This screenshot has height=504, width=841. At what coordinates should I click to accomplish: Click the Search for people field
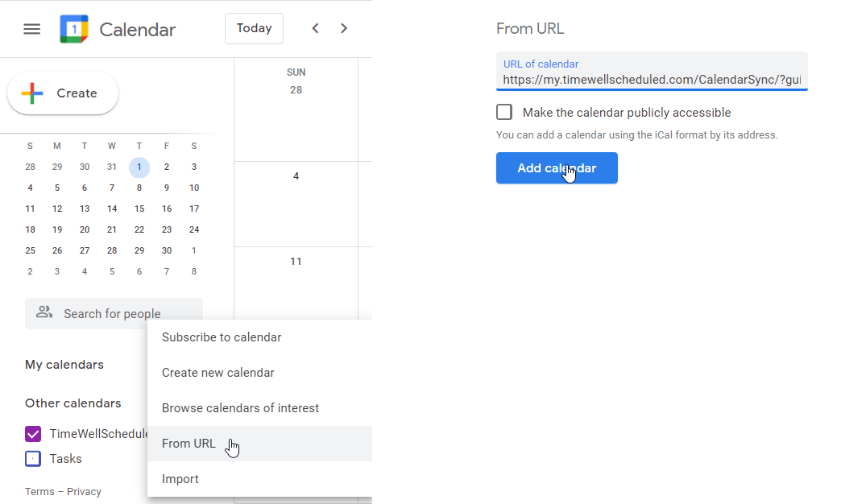click(x=121, y=314)
